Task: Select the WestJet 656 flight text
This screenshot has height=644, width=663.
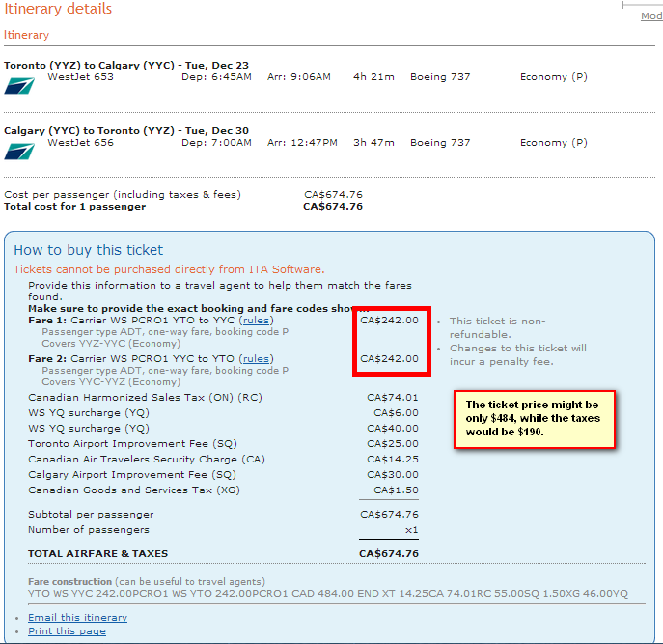Action: [80, 143]
